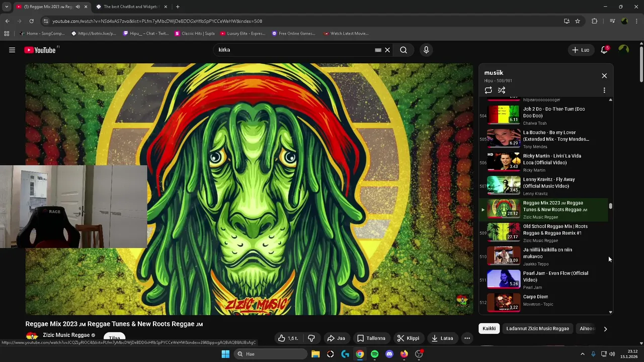Clear the search box with X
The height and width of the screenshot is (362, 644).
[x=387, y=50]
